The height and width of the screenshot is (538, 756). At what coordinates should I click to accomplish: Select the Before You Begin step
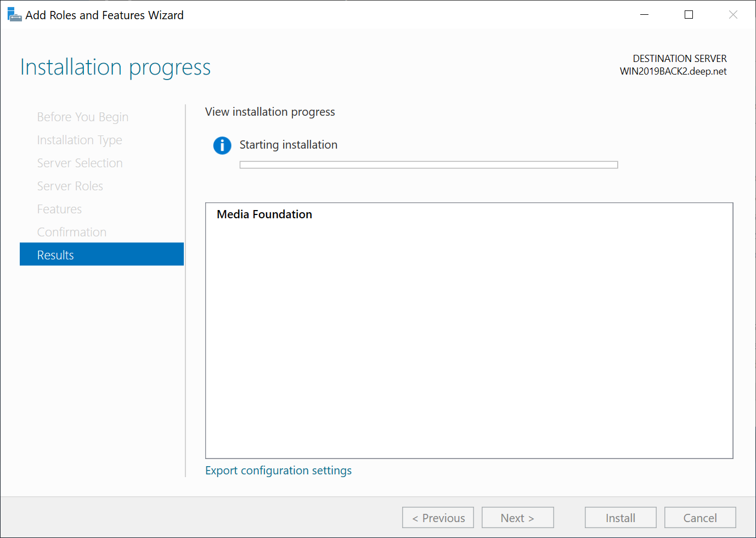point(83,117)
